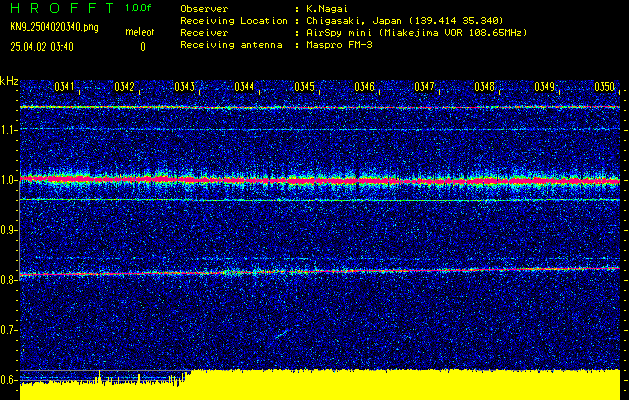Click the Receiver label
Screen dimensions: 629x400
coord(204,32)
